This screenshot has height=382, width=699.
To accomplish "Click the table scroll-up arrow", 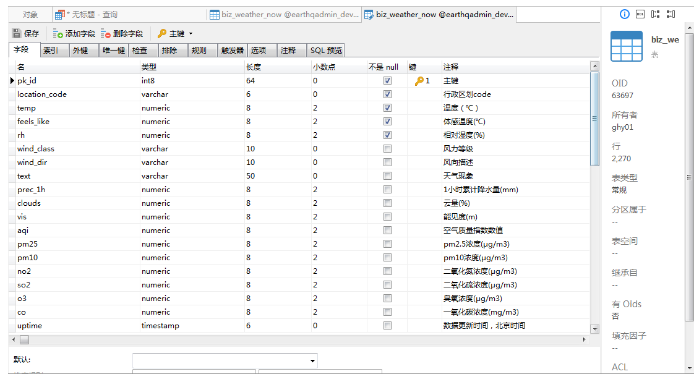I will 595,66.
